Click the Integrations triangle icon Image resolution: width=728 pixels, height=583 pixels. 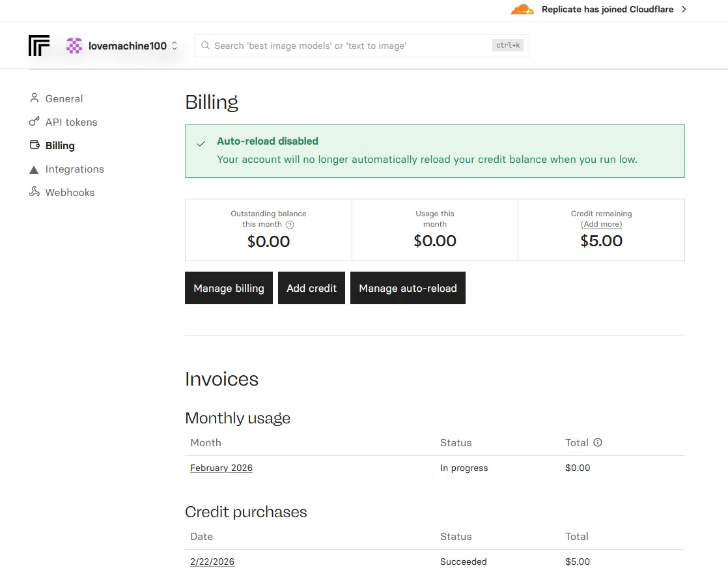pos(34,169)
